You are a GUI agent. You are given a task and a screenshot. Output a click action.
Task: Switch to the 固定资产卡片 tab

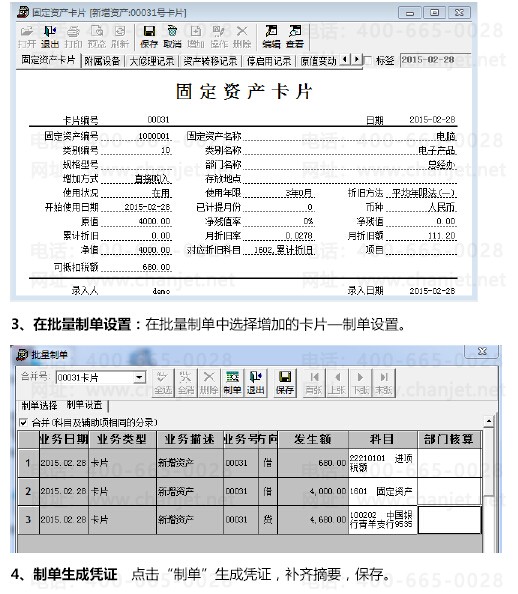48,60
